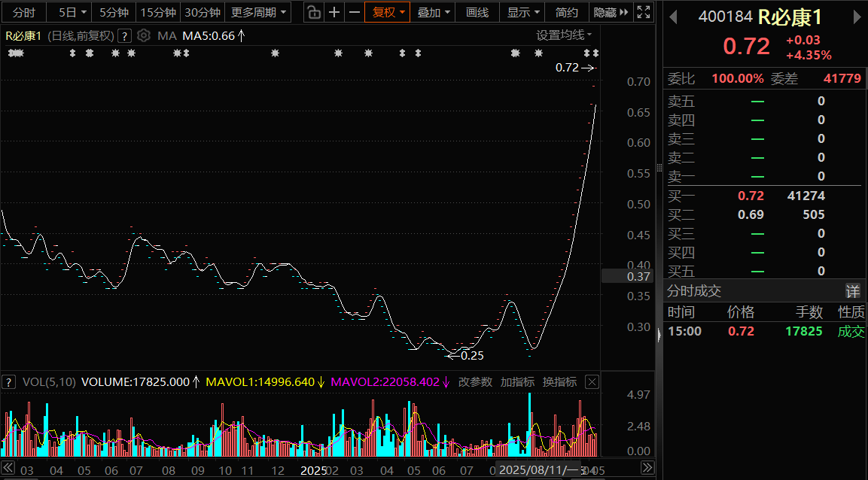Screen dimensions: 868x480
Task: Click the +4.35% change value
Action: click(809, 56)
